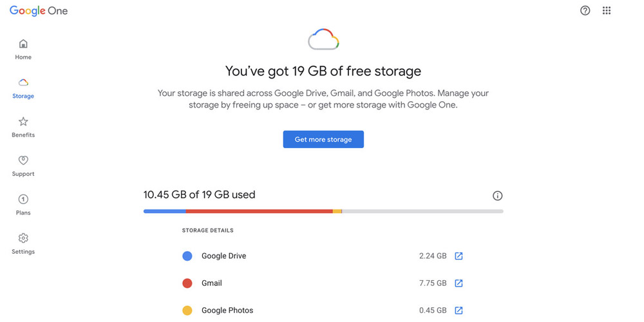Open Google Photos external link icon
644x322 pixels.
tap(459, 310)
